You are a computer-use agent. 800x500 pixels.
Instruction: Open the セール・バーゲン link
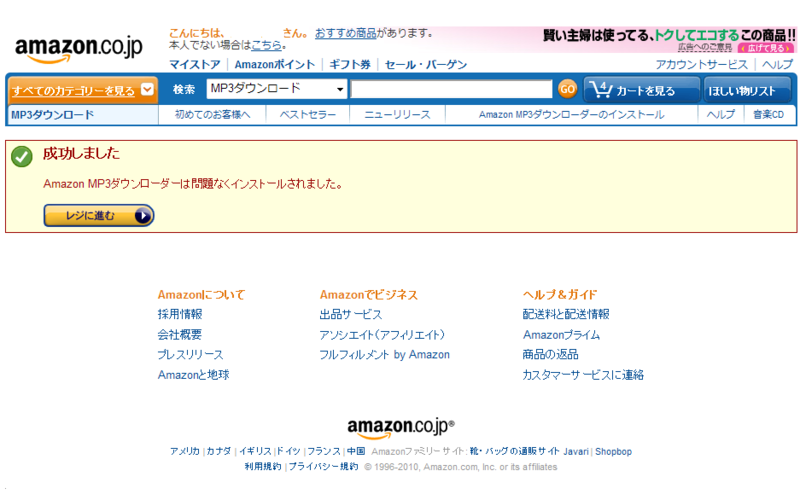[x=426, y=64]
